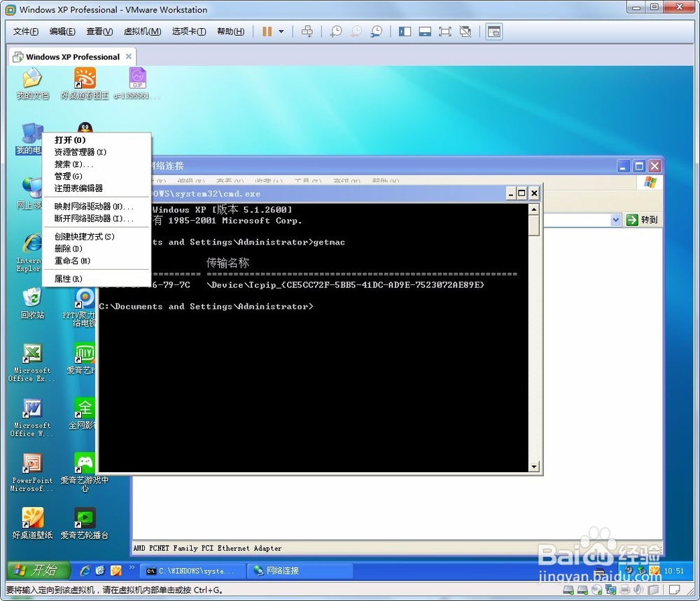Close the Windows XP Professional tab
Viewport: 700px width, 601px height.
click(129, 56)
